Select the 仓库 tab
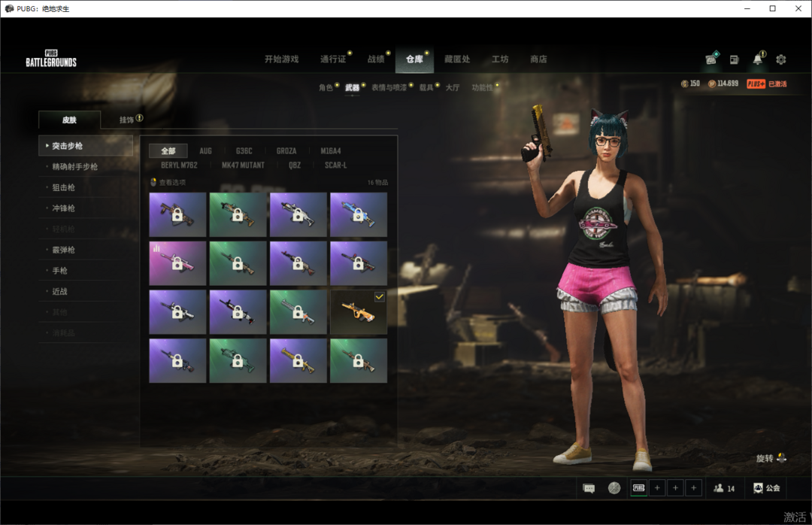This screenshot has width=812, height=525. click(x=414, y=59)
